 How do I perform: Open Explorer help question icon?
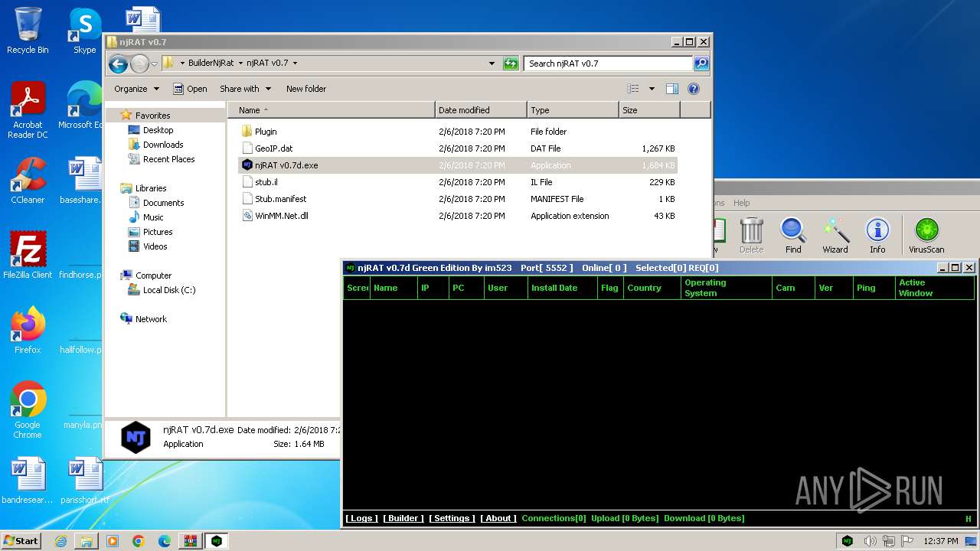click(694, 89)
